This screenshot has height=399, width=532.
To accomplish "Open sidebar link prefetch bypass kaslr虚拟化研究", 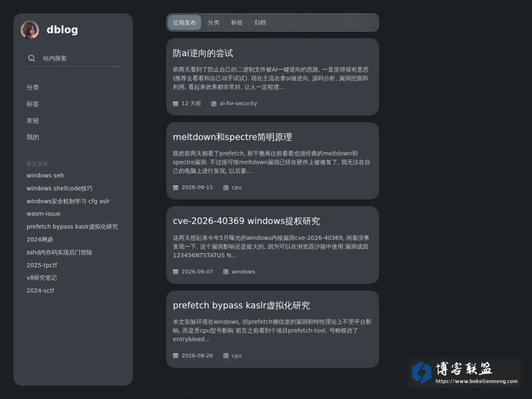I will 72,227.
